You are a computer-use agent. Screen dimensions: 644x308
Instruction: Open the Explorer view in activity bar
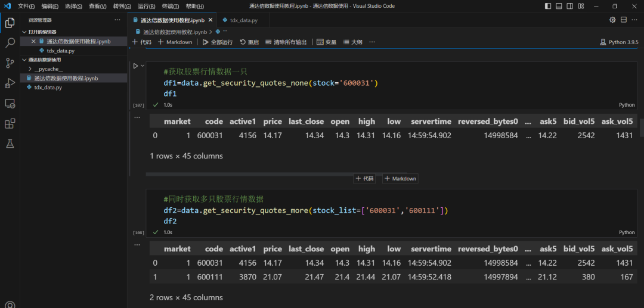(10, 23)
